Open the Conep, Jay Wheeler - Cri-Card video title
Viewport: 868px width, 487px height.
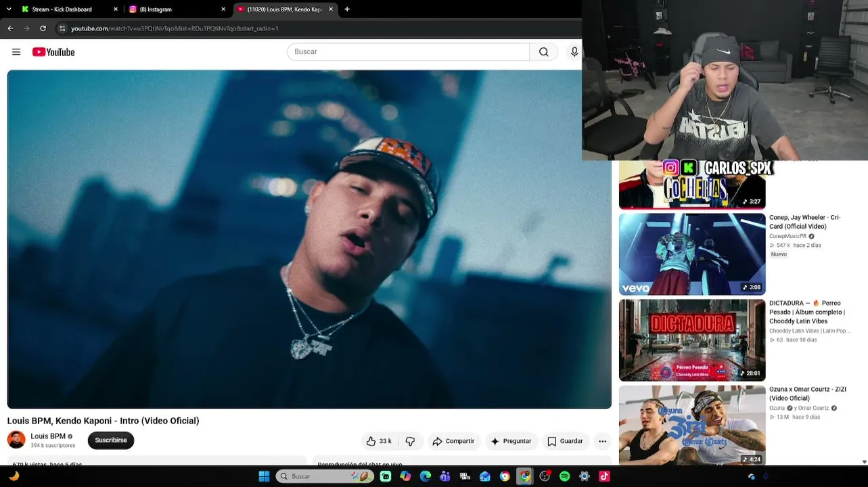coord(804,222)
